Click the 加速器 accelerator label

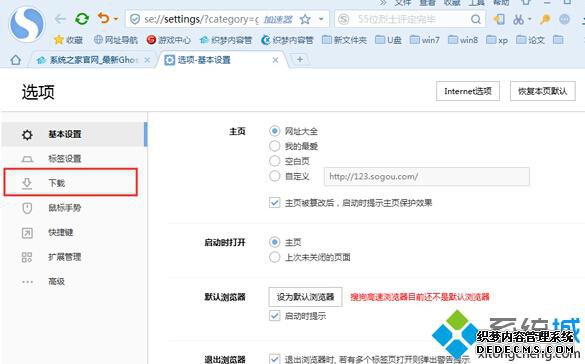pyautogui.click(x=278, y=19)
